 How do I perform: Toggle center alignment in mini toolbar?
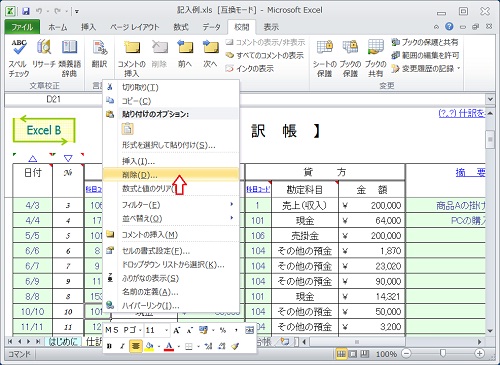pyautogui.click(x=135, y=346)
